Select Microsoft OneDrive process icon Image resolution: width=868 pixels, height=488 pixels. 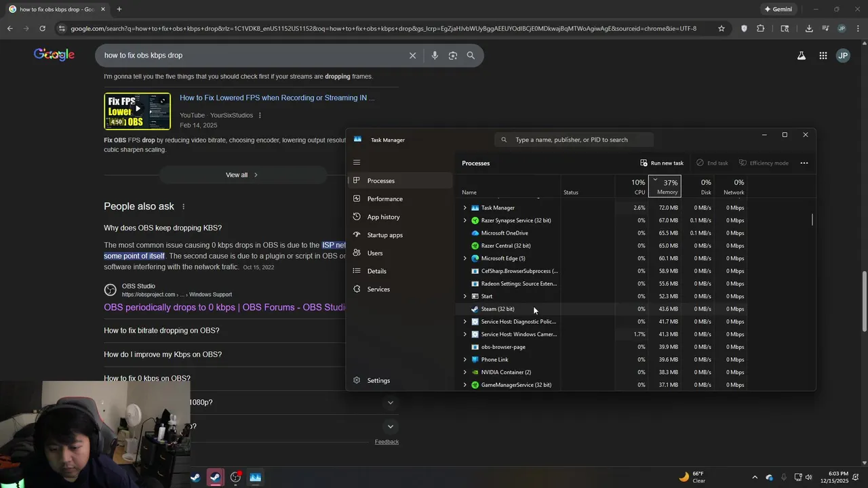click(x=475, y=233)
